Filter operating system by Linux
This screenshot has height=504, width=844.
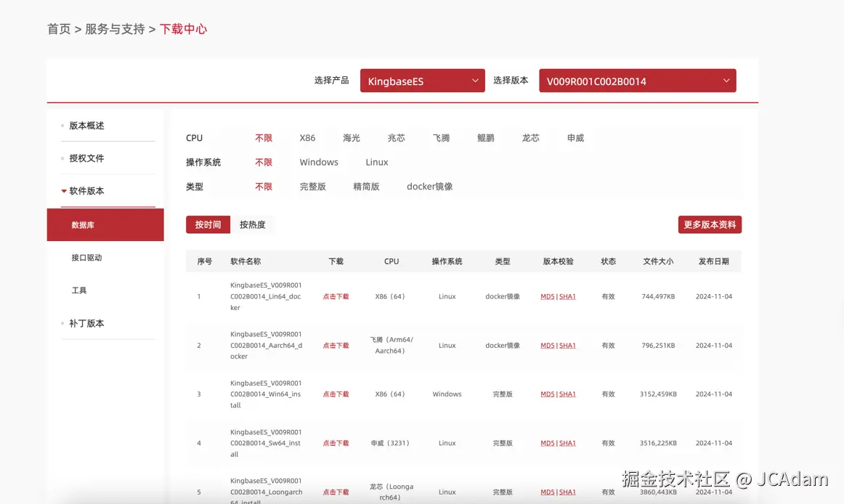pyautogui.click(x=377, y=163)
